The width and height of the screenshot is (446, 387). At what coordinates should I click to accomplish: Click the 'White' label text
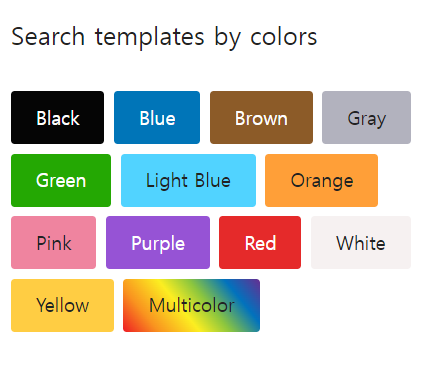(361, 243)
